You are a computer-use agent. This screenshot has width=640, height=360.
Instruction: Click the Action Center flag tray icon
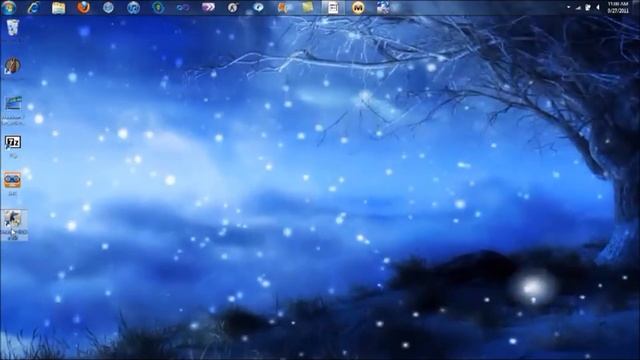pyautogui.click(x=588, y=7)
